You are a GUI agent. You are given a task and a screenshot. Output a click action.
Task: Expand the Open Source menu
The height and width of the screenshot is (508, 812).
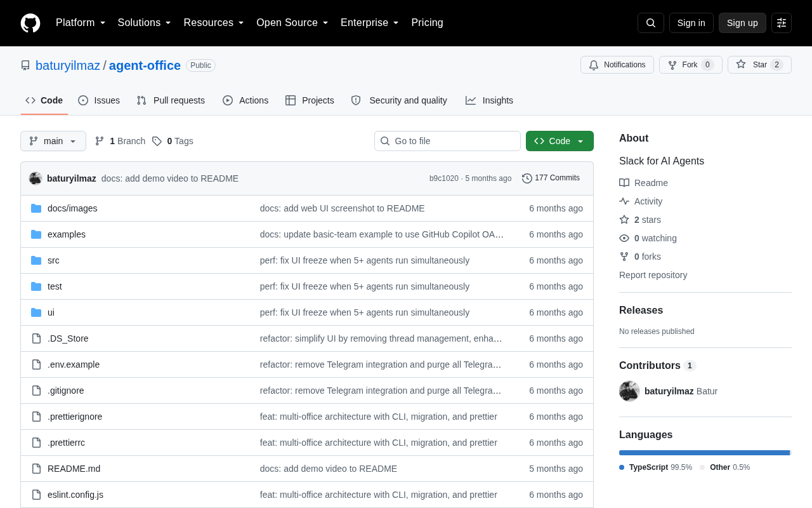pyautogui.click(x=292, y=23)
